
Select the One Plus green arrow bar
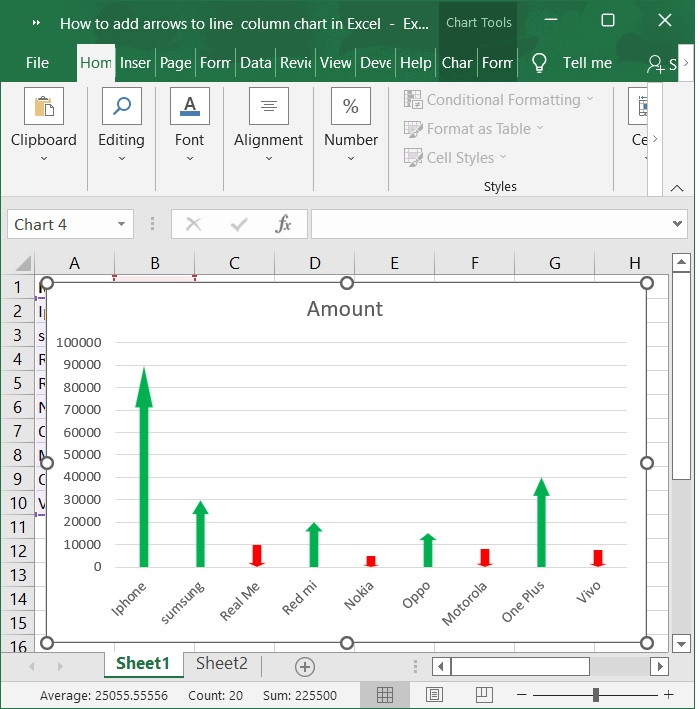[541, 523]
